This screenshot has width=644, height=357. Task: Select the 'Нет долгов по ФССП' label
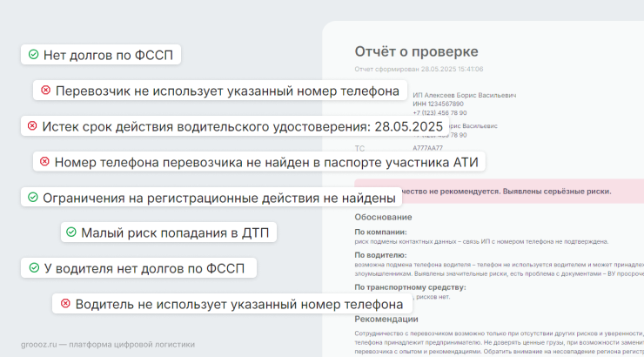(108, 55)
